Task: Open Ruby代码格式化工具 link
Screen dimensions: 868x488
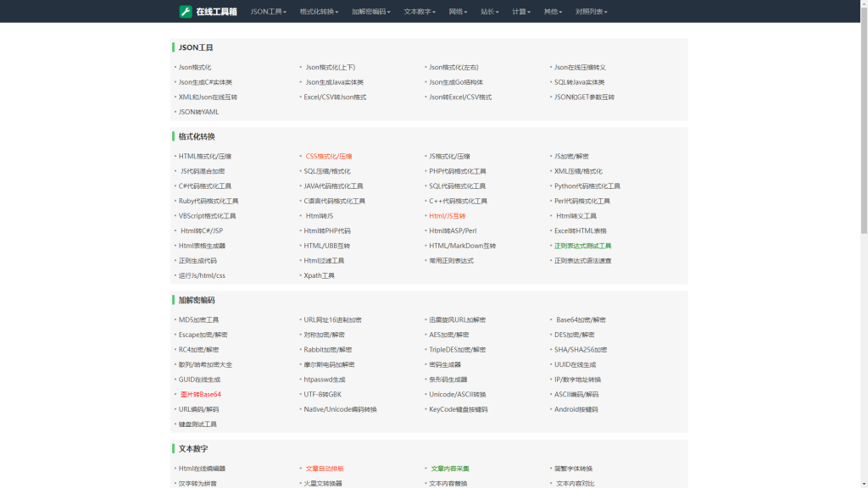Action: [209, 202]
